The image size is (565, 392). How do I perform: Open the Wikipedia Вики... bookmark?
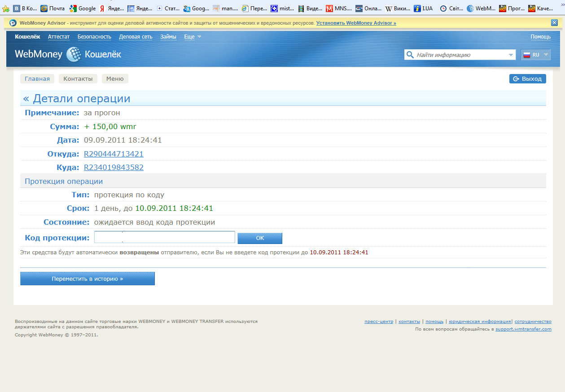click(397, 9)
